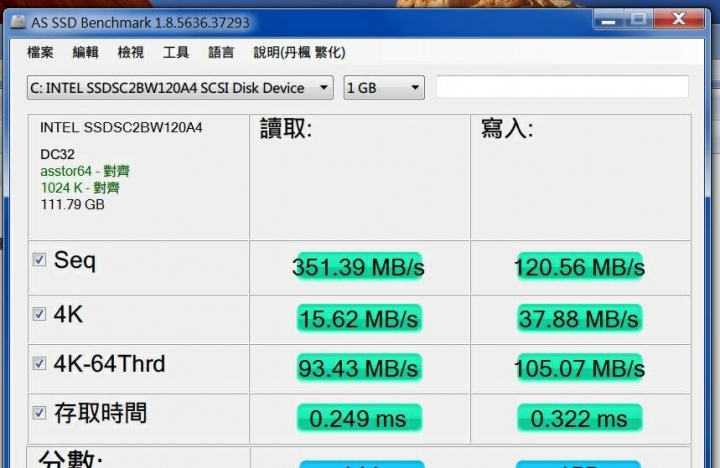The height and width of the screenshot is (468, 720).
Task: Click the 讀取: column header
Action: [x=286, y=129]
